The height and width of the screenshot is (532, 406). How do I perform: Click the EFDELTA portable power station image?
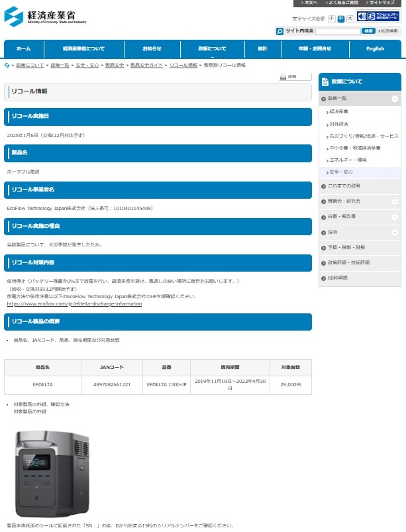tap(52, 474)
